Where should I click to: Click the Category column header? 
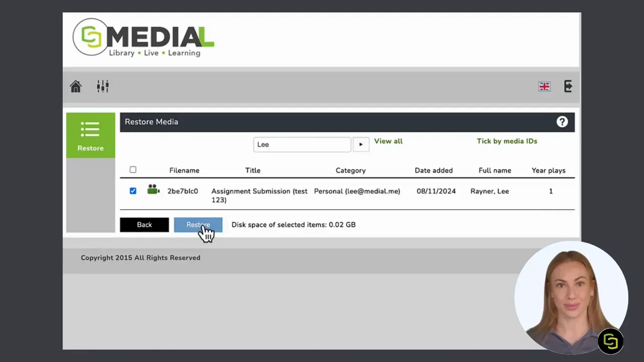(x=351, y=170)
